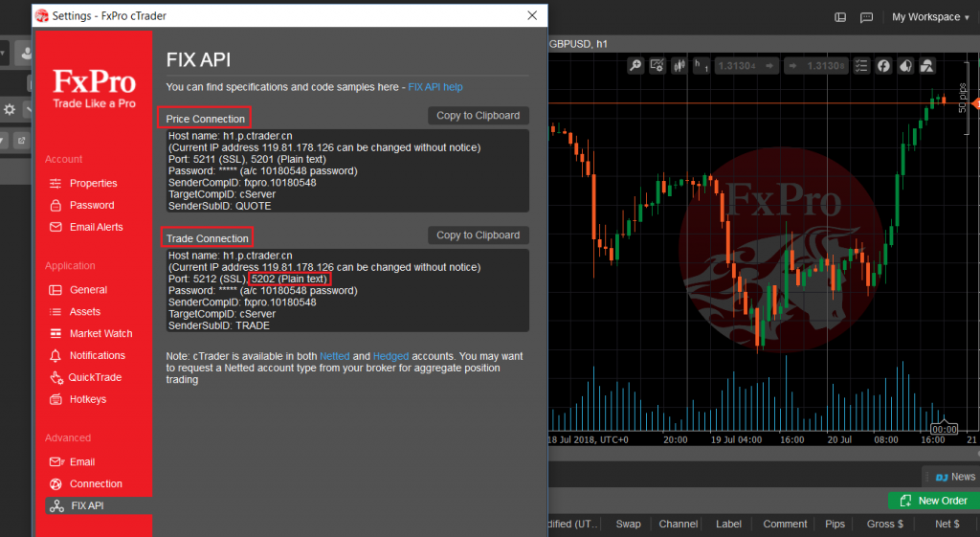This screenshot has width=980, height=537.
Task: Click the detach popout icon left of dialog
Action: tap(21, 141)
